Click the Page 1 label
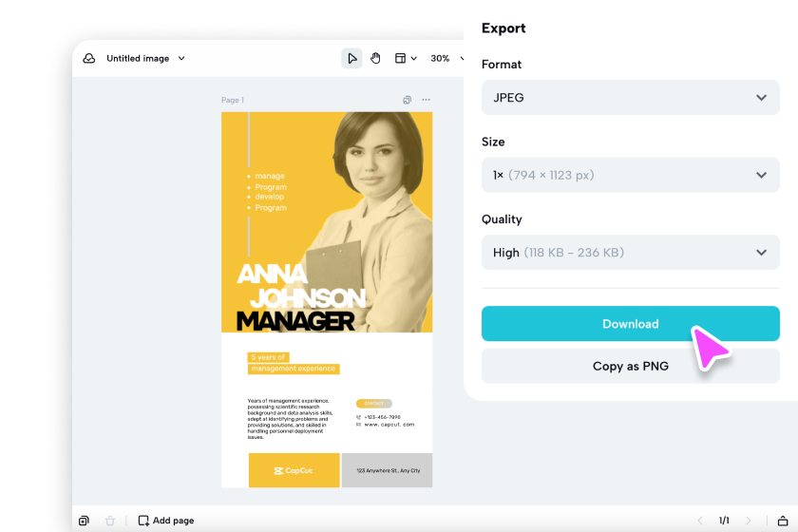The image size is (798, 532). (x=233, y=100)
